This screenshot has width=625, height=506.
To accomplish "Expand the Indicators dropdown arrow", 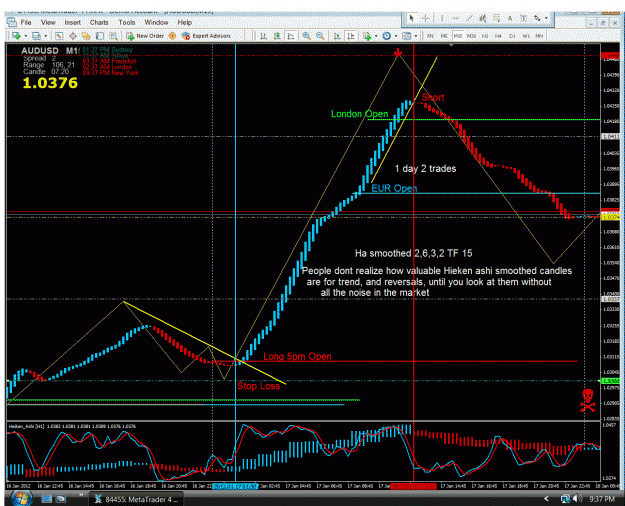I will coord(376,36).
